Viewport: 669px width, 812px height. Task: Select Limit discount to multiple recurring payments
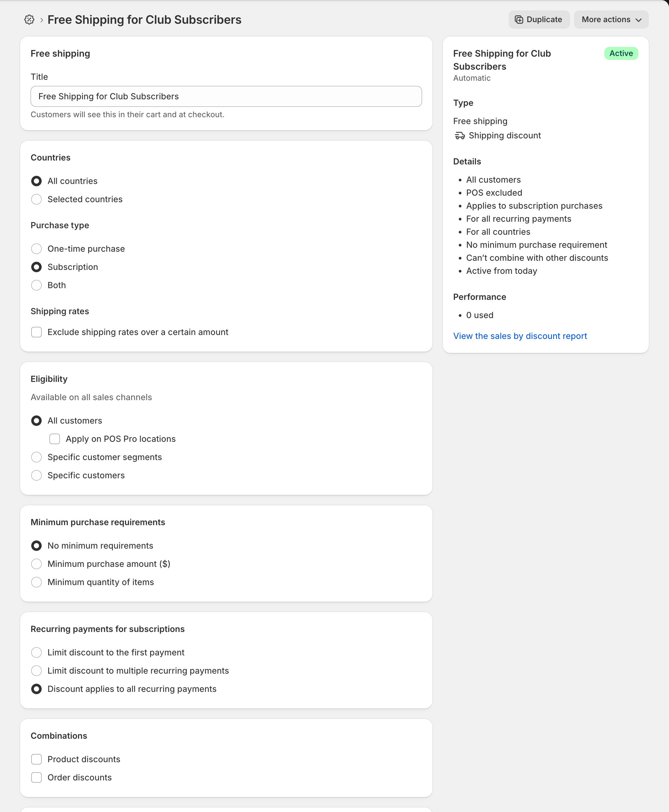pyautogui.click(x=37, y=670)
